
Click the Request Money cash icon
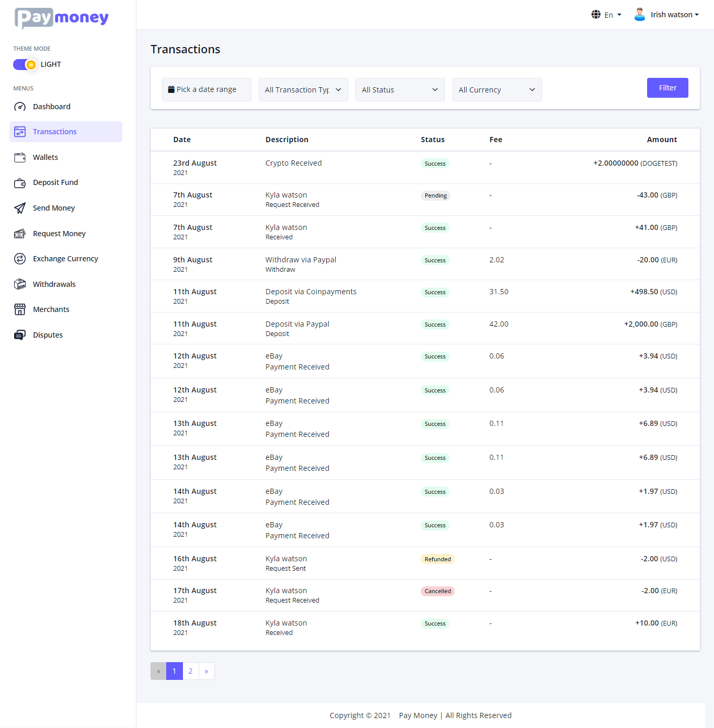coord(20,234)
